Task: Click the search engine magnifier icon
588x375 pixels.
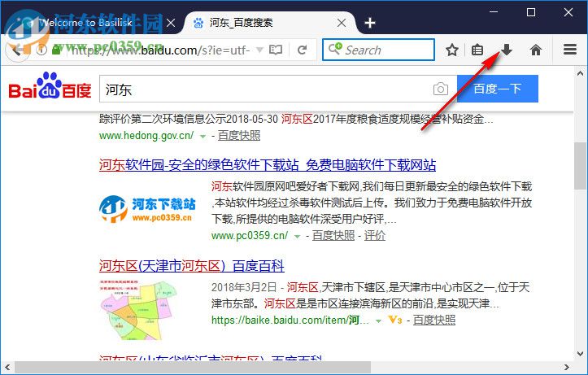Action: pos(335,49)
